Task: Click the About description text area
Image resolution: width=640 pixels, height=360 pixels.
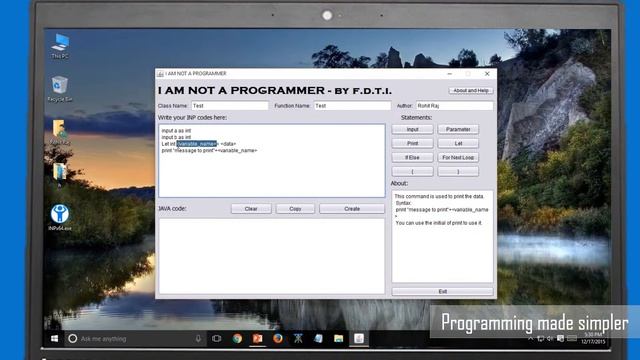Action: pos(442,236)
